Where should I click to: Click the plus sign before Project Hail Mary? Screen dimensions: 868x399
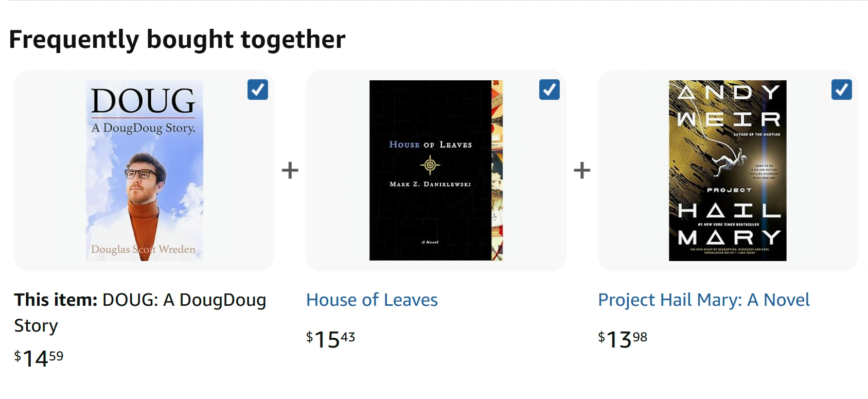coord(582,170)
